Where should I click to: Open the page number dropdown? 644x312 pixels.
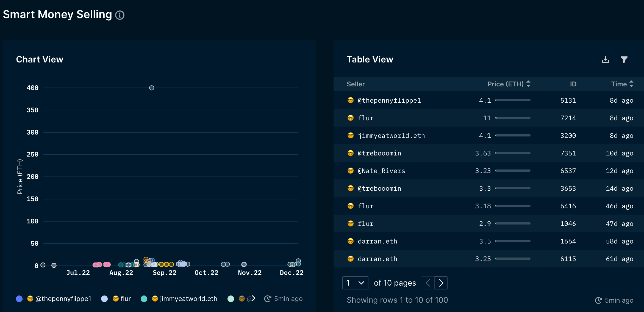(x=355, y=283)
